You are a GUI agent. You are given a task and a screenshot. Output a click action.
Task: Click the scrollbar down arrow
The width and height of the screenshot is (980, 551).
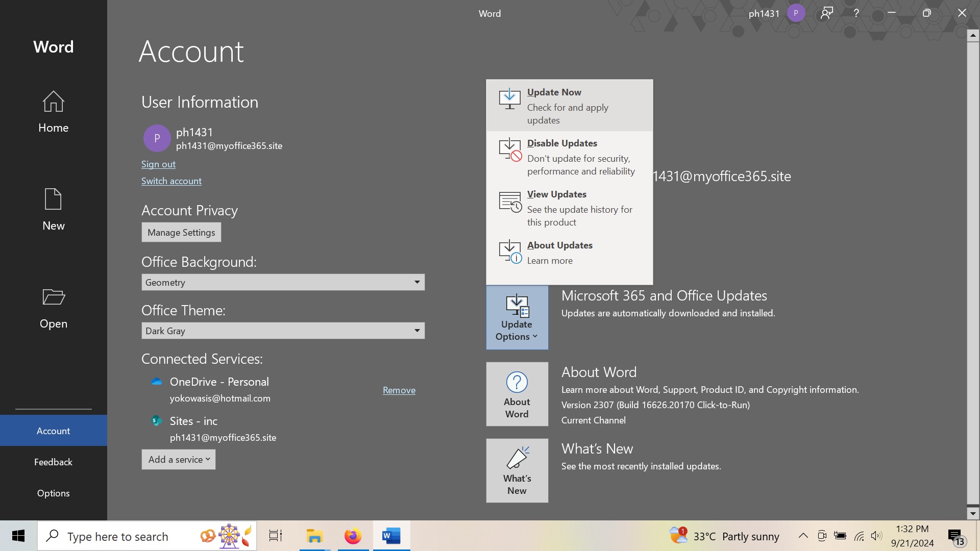click(973, 514)
